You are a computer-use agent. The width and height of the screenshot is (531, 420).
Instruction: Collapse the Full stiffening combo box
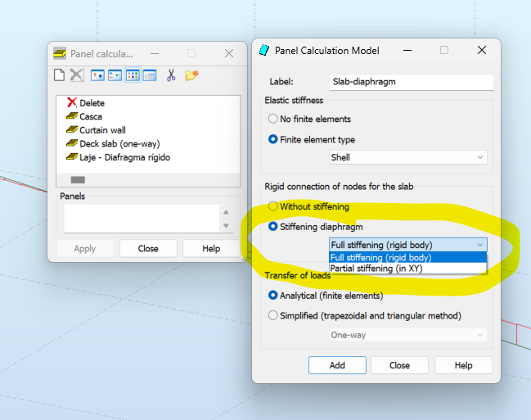408,245
